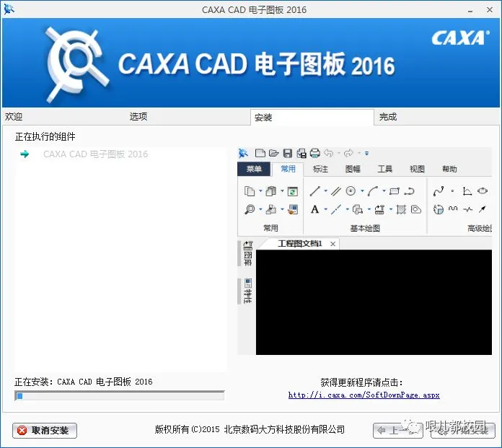Select the Spline curve tool in the preview

coord(439,191)
